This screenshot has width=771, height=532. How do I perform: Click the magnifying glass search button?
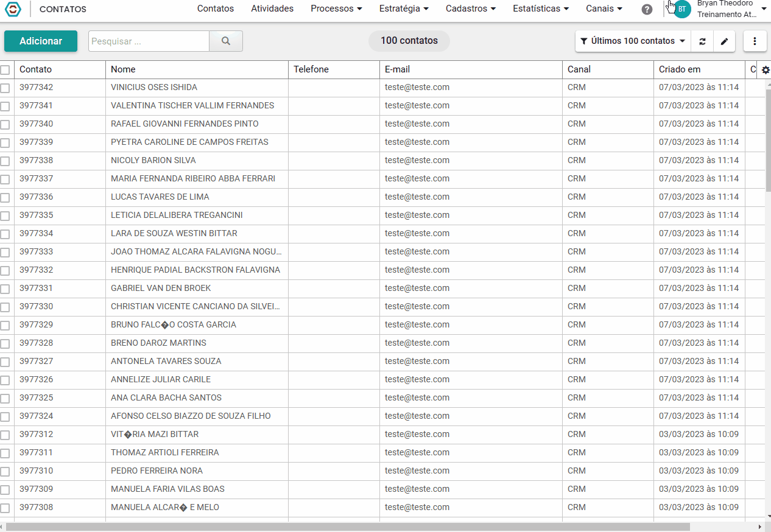tap(226, 41)
